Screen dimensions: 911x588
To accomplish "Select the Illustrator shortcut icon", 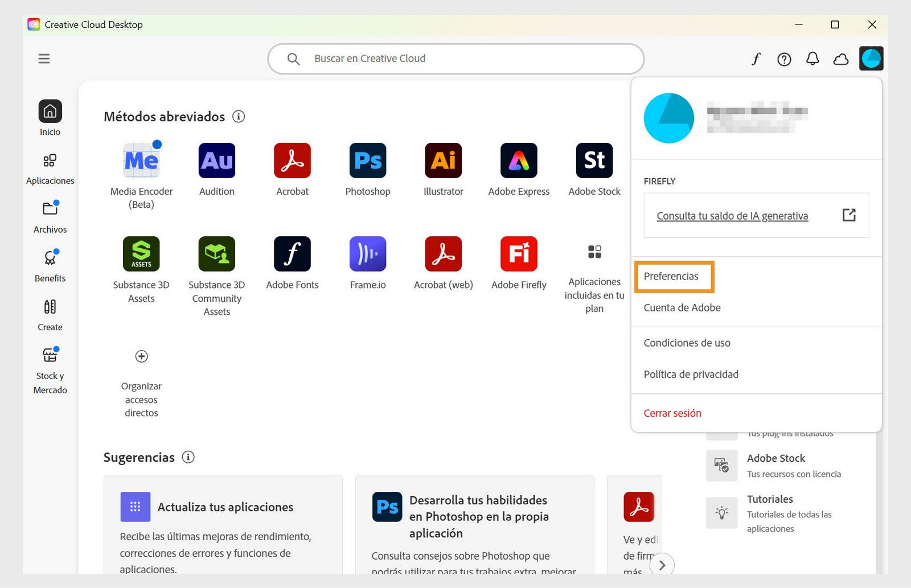I will (x=442, y=161).
